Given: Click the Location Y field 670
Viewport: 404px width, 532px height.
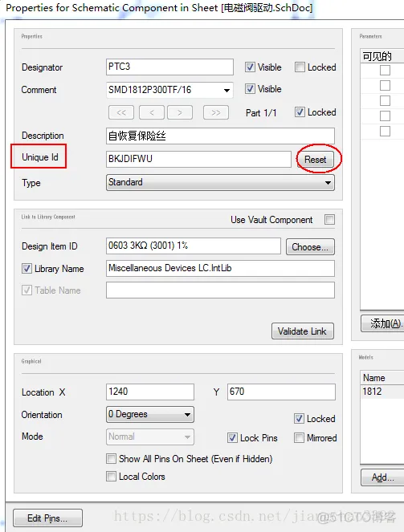Looking at the screenshot, I should coord(281,392).
